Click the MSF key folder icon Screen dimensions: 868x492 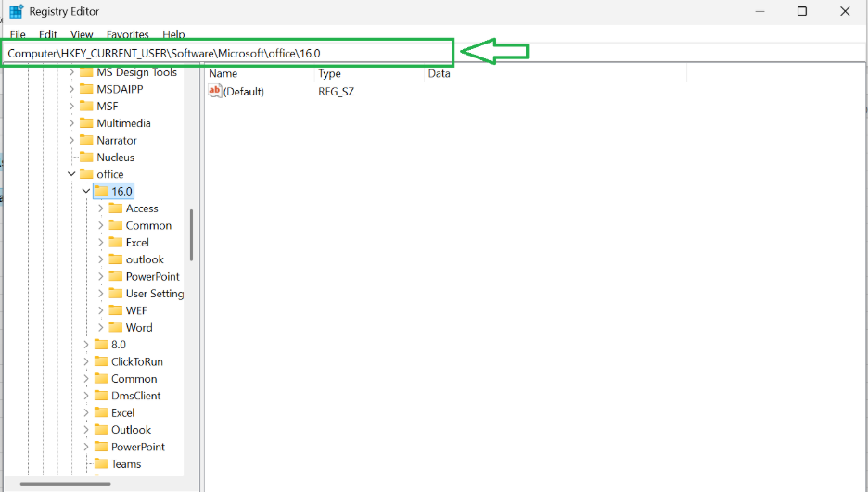coord(86,107)
